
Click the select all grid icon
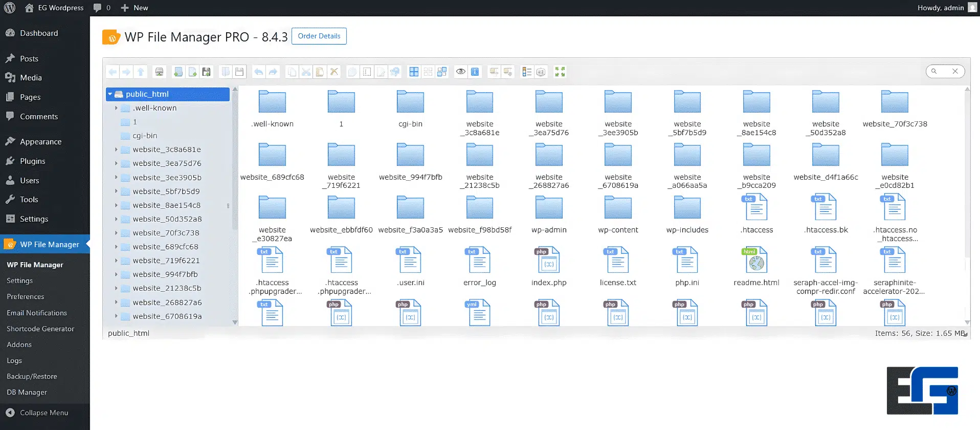pos(414,72)
